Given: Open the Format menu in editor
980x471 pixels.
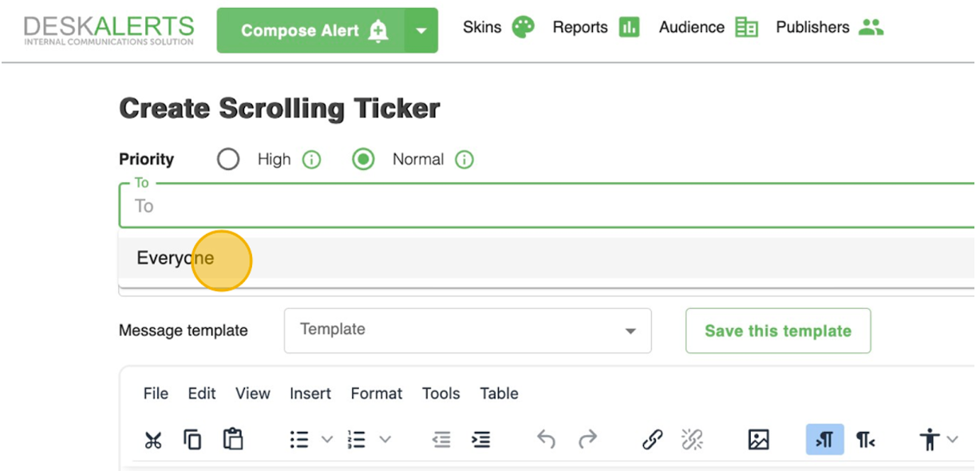Looking at the screenshot, I should pyautogui.click(x=376, y=394).
